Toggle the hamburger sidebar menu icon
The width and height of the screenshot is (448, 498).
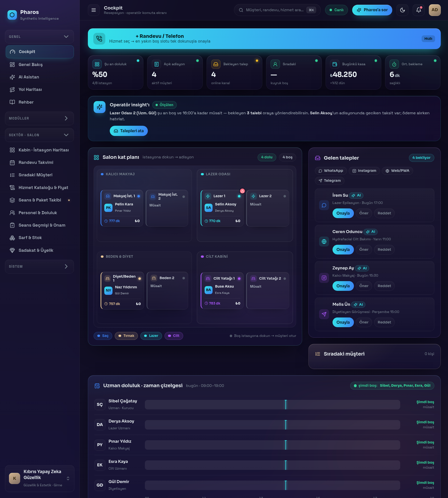pyautogui.click(x=94, y=10)
